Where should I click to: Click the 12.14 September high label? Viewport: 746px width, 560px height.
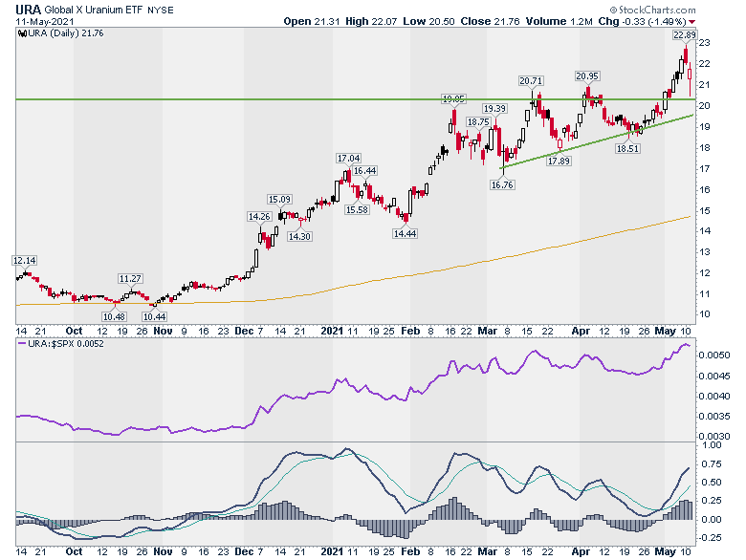[24, 261]
